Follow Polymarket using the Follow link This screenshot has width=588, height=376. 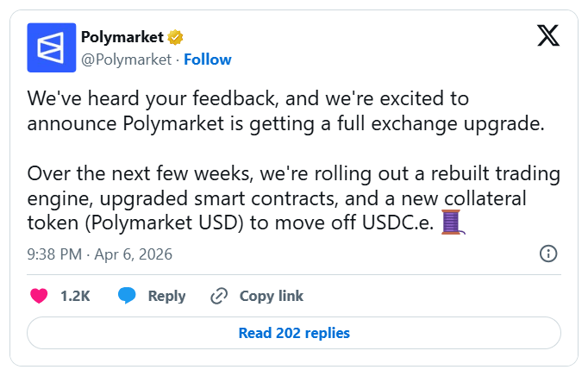207,60
